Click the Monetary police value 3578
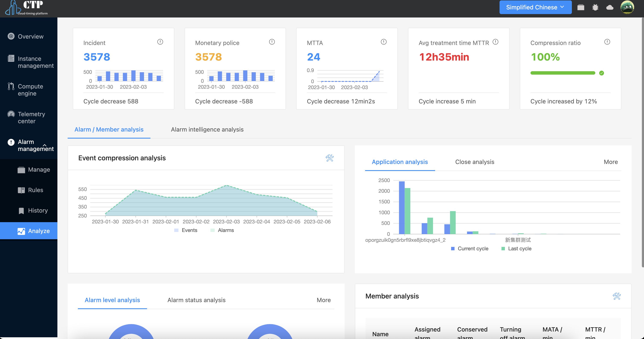The height and width of the screenshot is (339, 644). click(208, 57)
